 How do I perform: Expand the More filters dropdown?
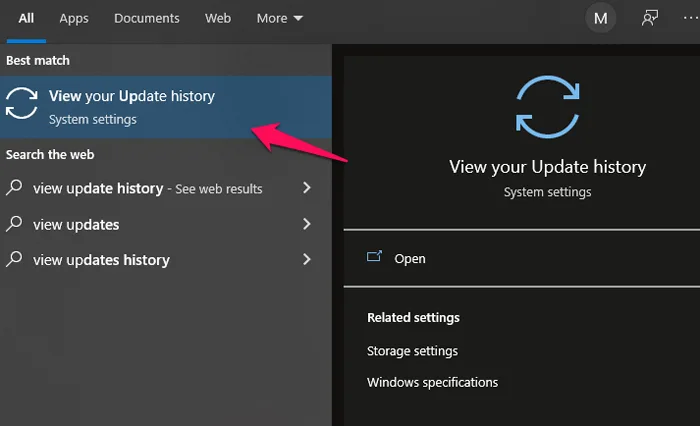[279, 18]
